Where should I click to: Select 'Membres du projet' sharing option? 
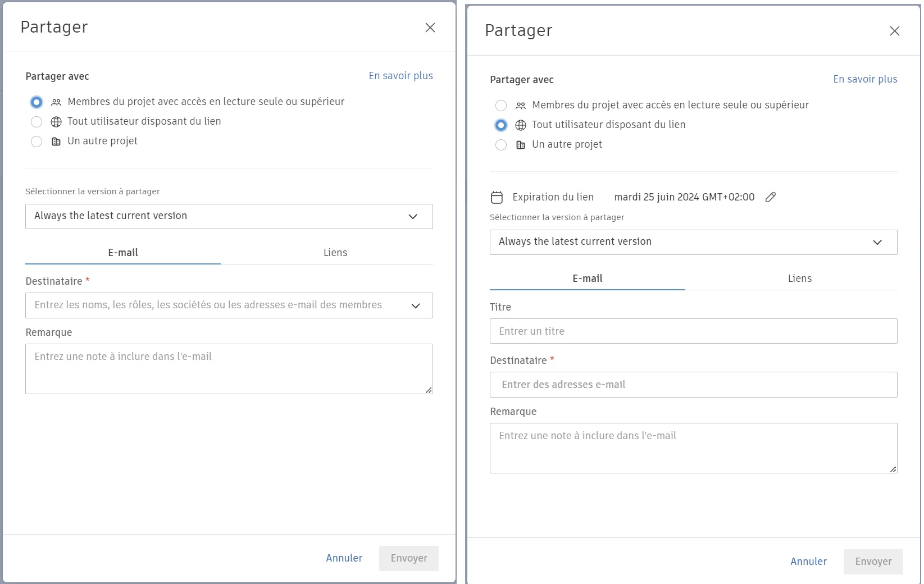pyautogui.click(x=37, y=102)
